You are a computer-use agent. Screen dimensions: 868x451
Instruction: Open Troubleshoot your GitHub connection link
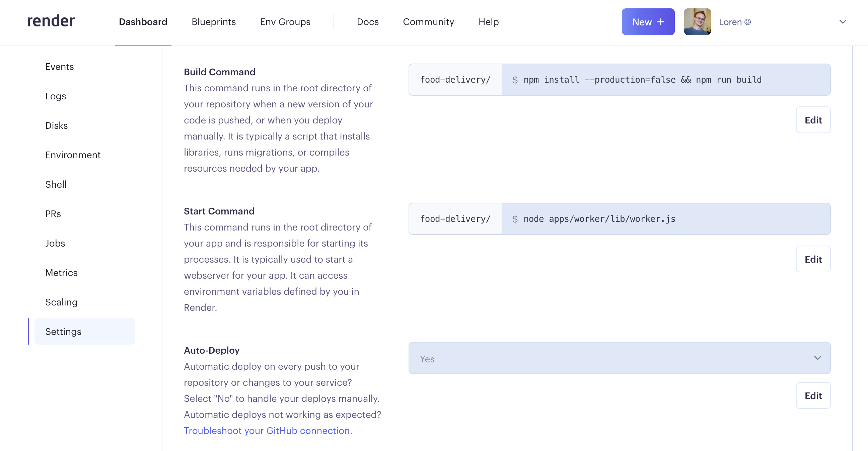(x=268, y=431)
